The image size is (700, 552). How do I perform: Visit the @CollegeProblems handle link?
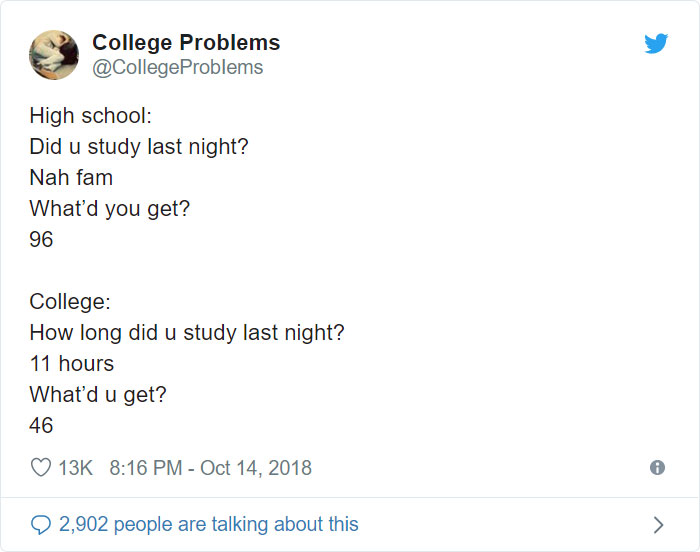click(x=177, y=67)
